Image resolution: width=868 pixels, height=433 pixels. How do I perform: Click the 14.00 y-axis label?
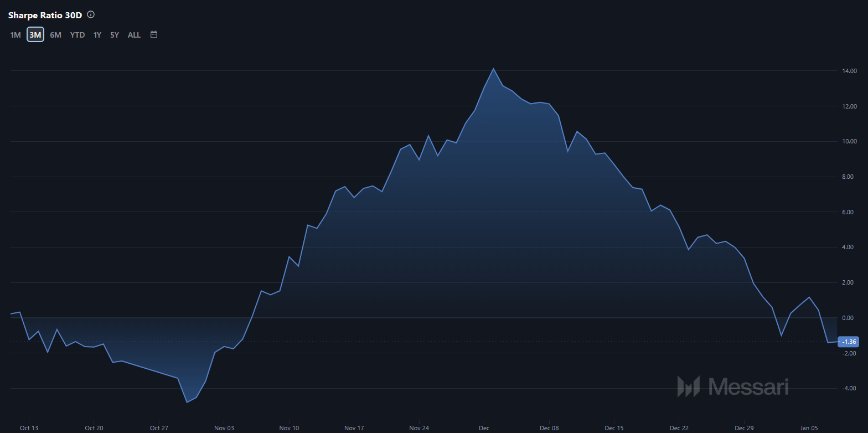[x=849, y=71]
